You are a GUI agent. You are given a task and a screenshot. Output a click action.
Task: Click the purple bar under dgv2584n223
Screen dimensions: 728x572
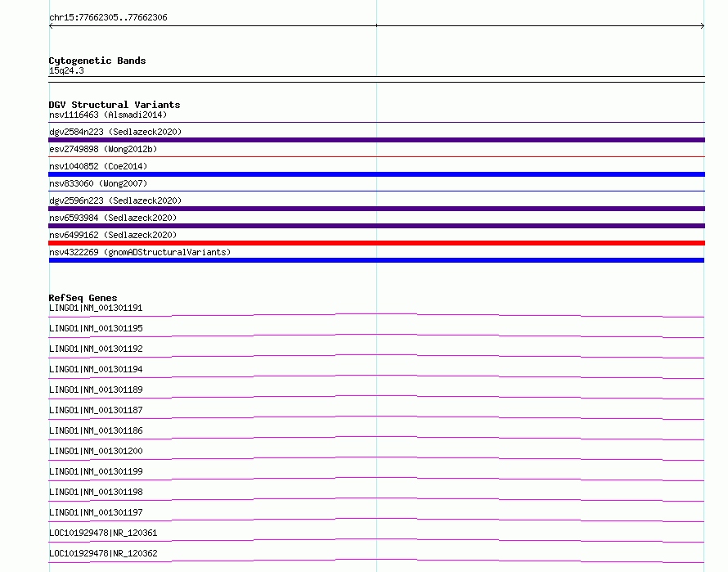point(376,140)
